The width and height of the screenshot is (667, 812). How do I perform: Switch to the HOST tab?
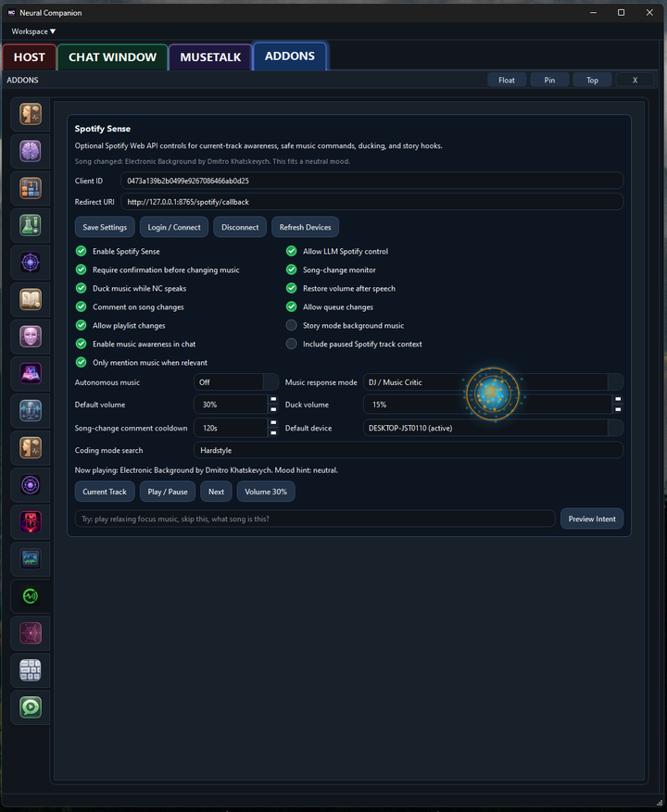(30, 57)
